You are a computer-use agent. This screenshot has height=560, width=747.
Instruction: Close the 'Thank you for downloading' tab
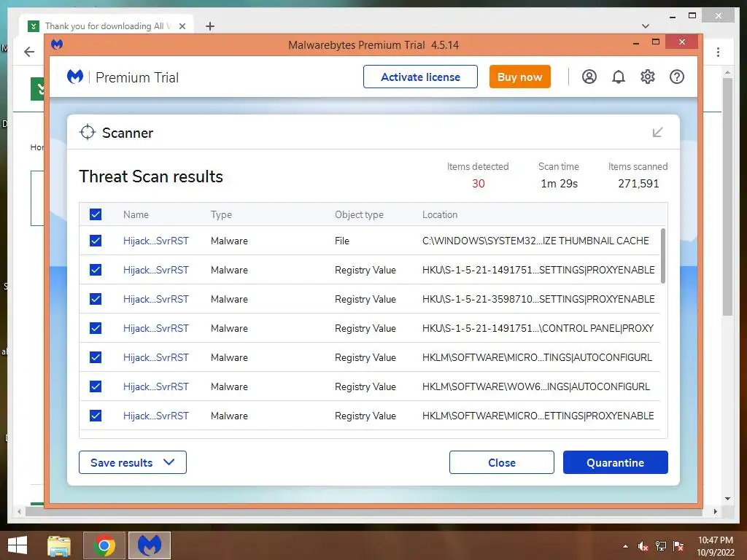(x=182, y=26)
